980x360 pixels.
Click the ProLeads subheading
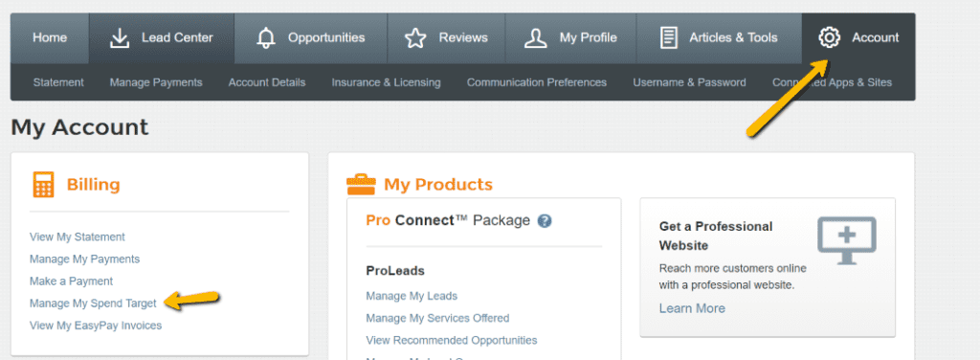(x=395, y=271)
